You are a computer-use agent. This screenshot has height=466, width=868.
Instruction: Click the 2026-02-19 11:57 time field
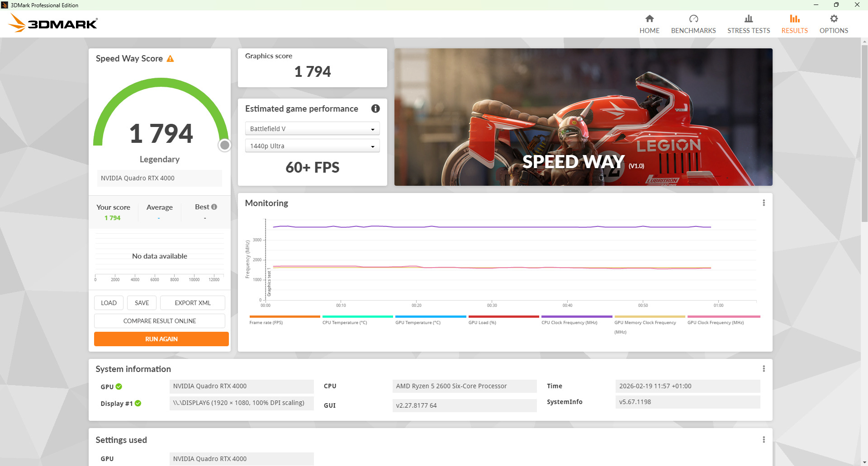coord(688,386)
